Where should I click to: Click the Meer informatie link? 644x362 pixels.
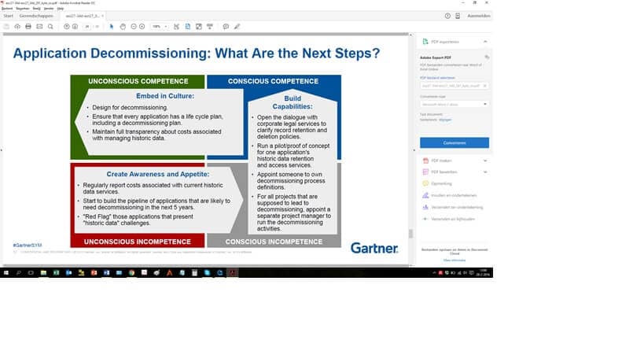pyautogui.click(x=454, y=260)
